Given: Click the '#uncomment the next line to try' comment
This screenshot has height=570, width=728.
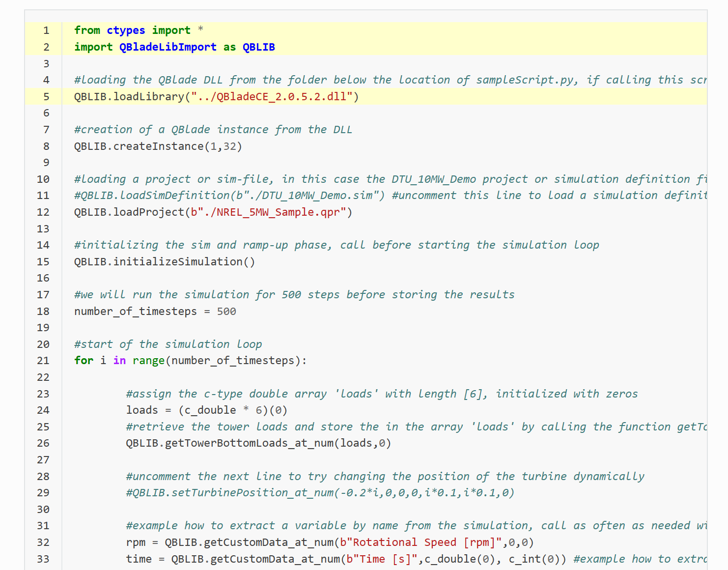Looking at the screenshot, I should [385, 477].
